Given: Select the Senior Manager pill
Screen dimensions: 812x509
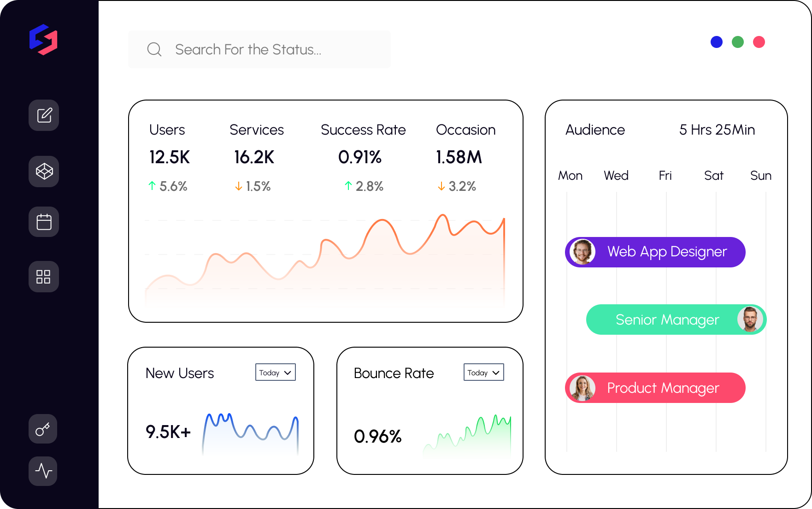Looking at the screenshot, I should tap(667, 320).
